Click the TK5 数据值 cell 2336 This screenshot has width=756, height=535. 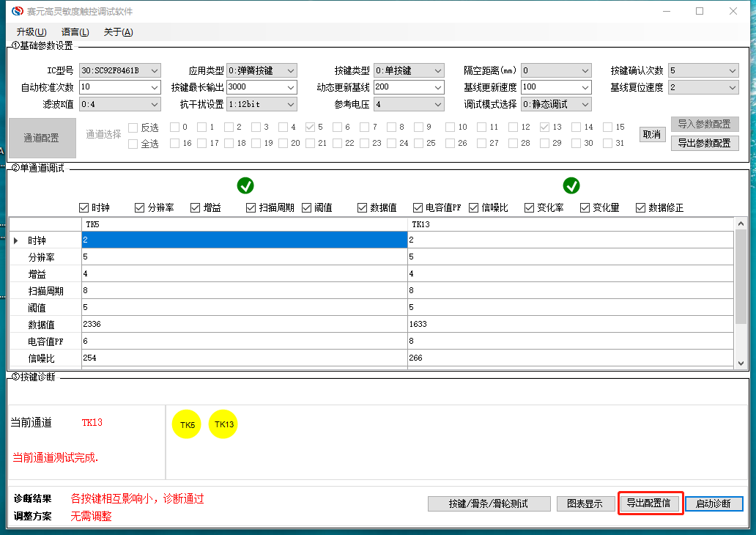pyautogui.click(x=245, y=324)
